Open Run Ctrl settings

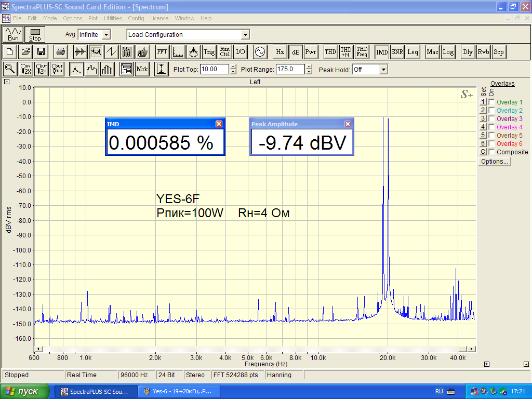[224, 52]
